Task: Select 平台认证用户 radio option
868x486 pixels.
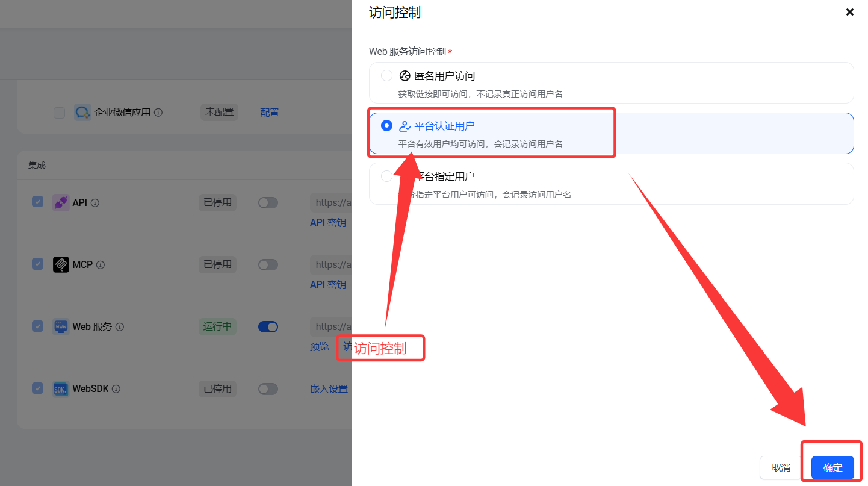Action: pos(386,126)
